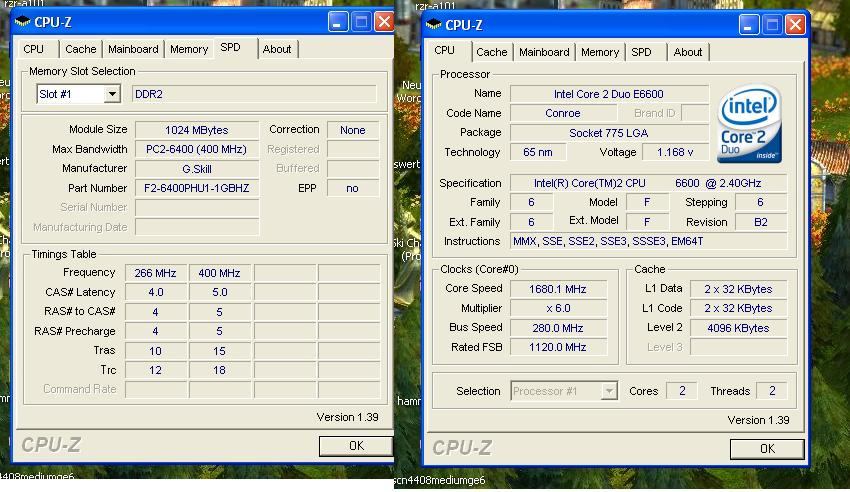This screenshot has width=850, height=492.
Task: Click the Cores count field
Action: [x=682, y=391]
